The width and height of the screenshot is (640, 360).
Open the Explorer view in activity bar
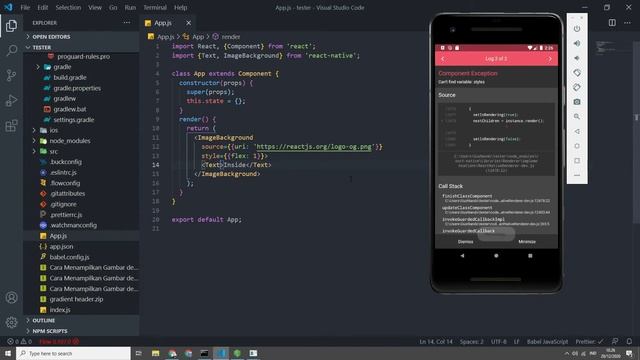tap(11, 26)
